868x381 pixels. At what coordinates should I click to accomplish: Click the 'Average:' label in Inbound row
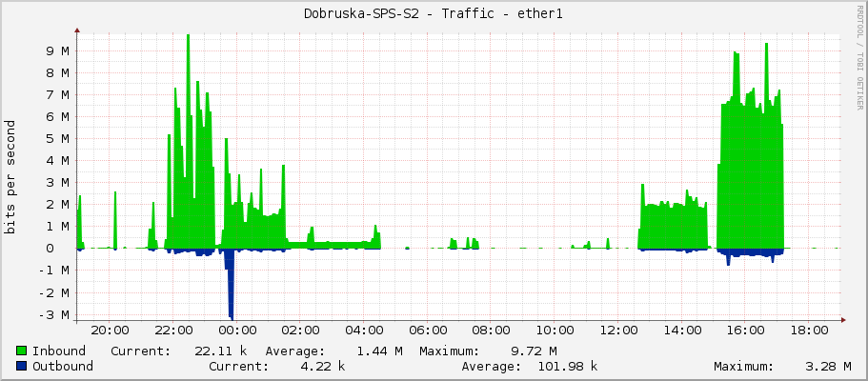[x=295, y=351]
